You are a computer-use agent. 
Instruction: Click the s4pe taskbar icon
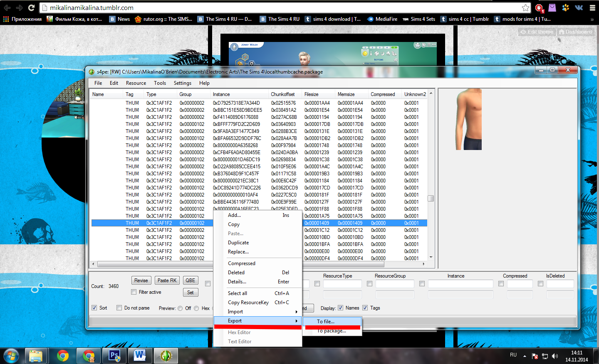166,356
